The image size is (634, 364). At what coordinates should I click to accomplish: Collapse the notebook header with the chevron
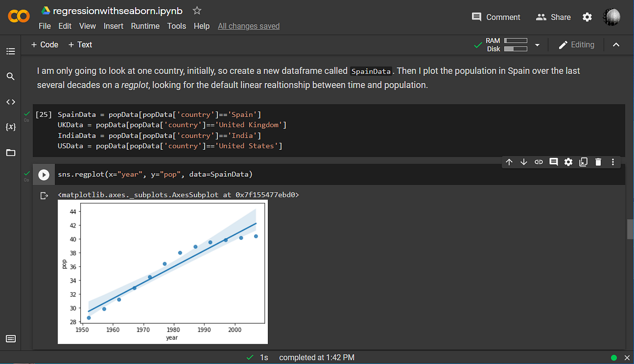pyautogui.click(x=615, y=44)
